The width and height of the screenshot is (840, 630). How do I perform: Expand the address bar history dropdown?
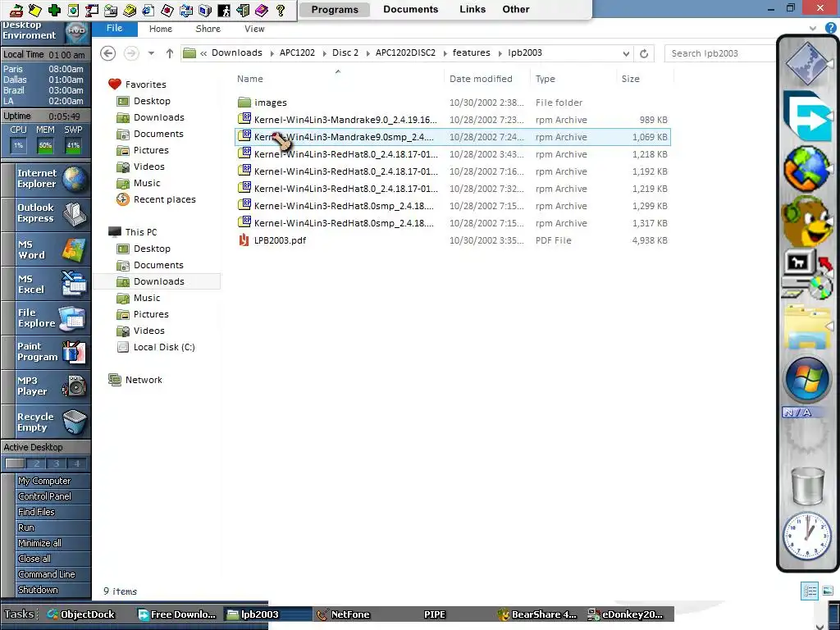626,53
